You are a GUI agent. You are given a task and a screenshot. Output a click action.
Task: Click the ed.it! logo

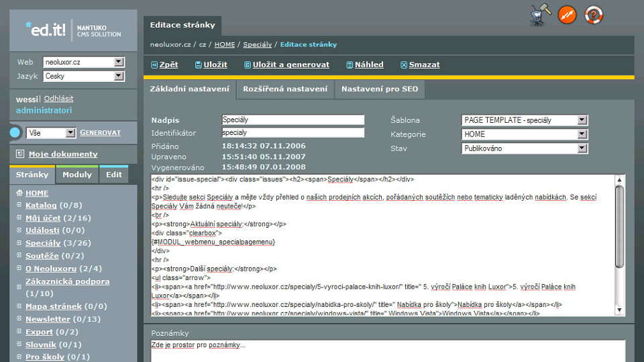pyautogui.click(x=45, y=29)
